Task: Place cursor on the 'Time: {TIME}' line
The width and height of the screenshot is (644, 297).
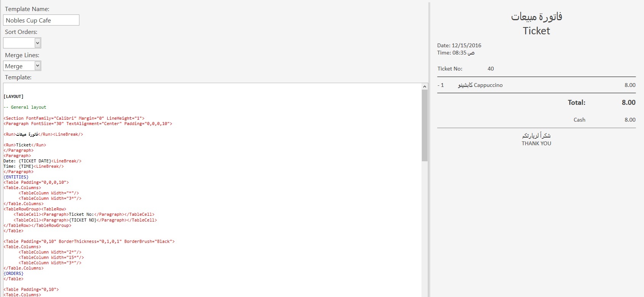Action: [18, 166]
